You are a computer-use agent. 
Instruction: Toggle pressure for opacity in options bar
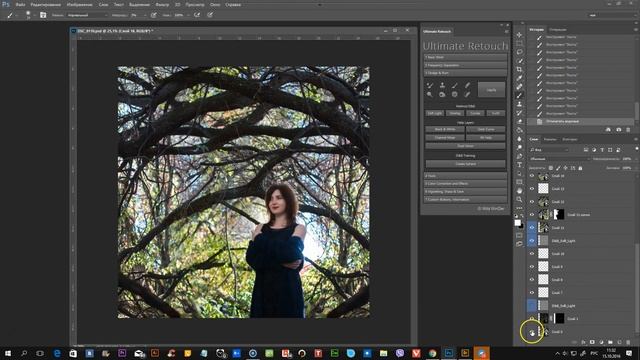pos(154,15)
